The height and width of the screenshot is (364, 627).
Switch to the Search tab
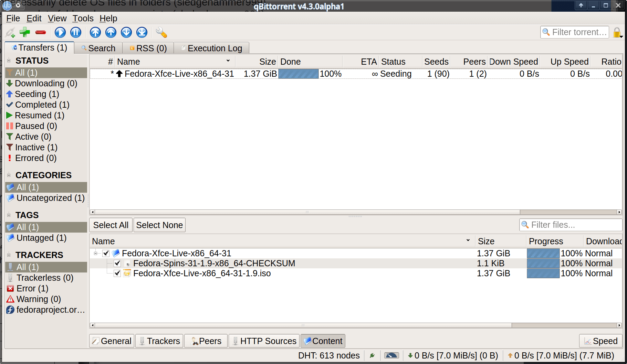tap(98, 48)
